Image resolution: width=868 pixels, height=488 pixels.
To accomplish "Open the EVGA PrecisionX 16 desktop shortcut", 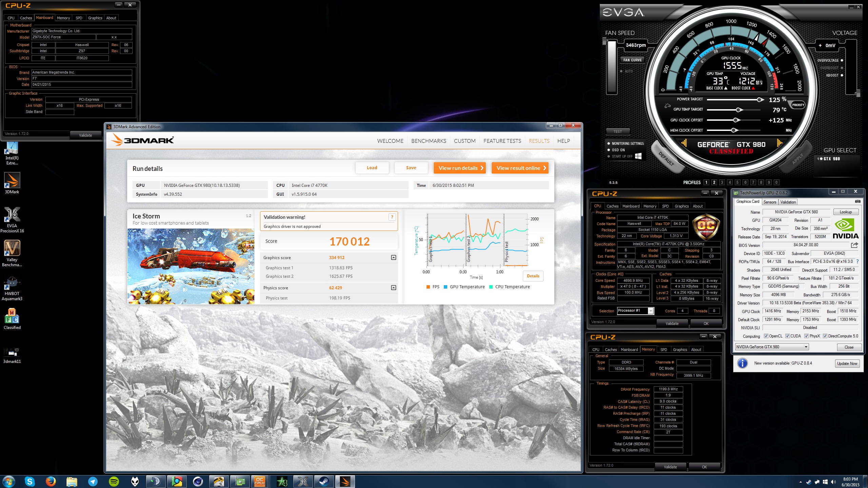I will [x=12, y=220].
